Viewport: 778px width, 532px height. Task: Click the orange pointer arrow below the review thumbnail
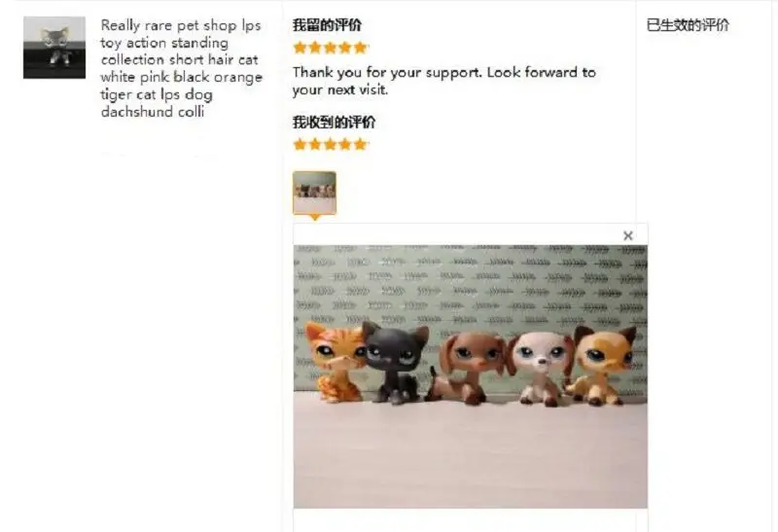pos(314,217)
